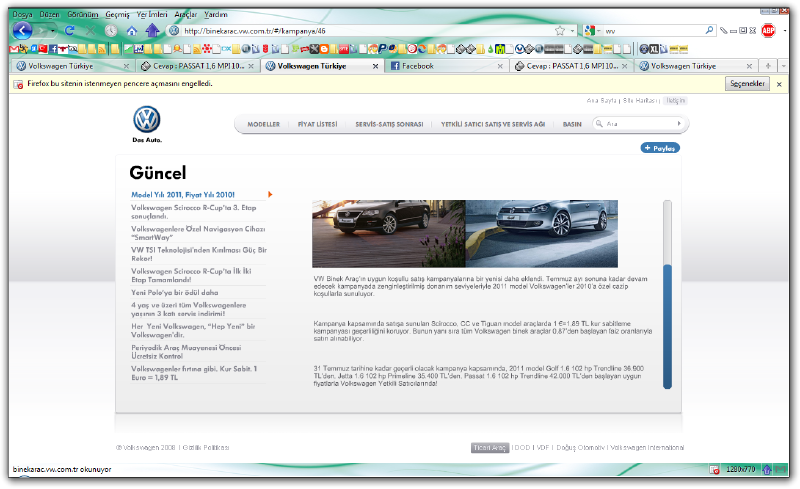Screen dimensions: 800x489
Task: Open the search engine selector dropdown
Action: click(598, 31)
